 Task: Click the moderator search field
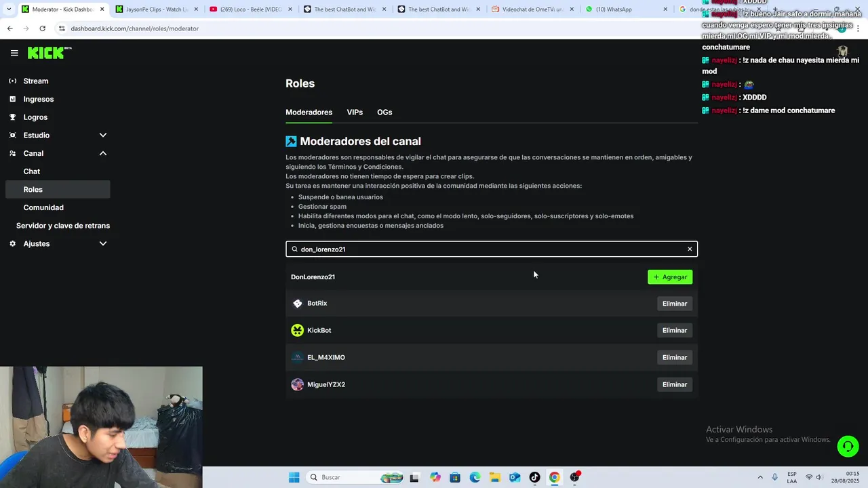point(492,249)
